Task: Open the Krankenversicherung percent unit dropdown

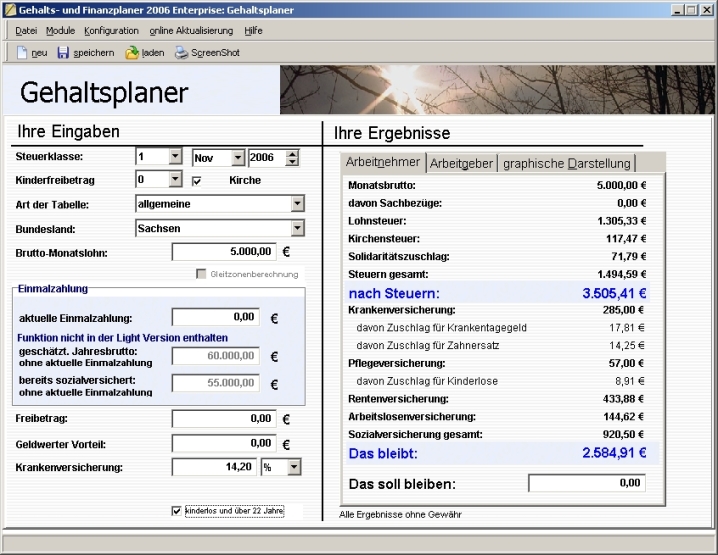Action: (293, 467)
